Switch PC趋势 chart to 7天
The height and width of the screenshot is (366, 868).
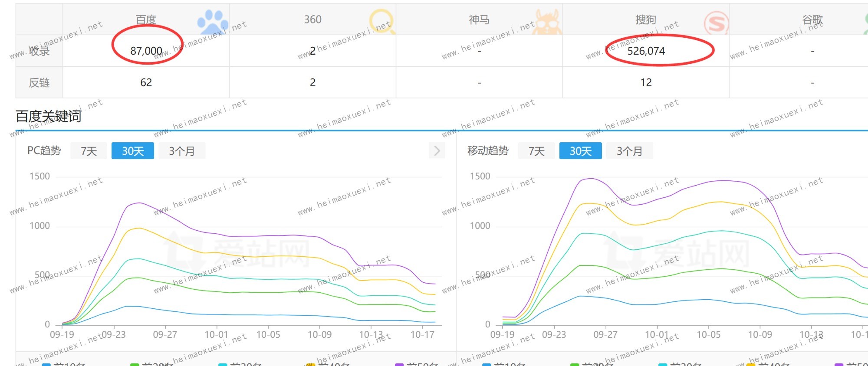[x=89, y=151]
